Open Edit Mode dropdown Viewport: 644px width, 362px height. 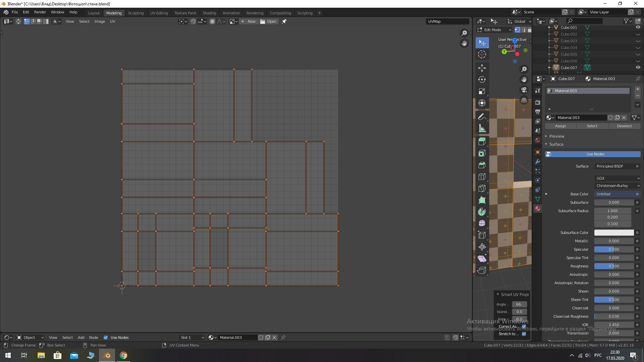[x=494, y=30]
